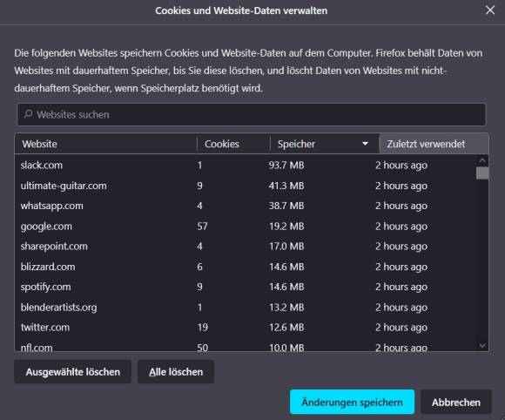This screenshot has height=420, width=505.
Task: Click the list scrollbar thumb
Action: click(x=482, y=173)
